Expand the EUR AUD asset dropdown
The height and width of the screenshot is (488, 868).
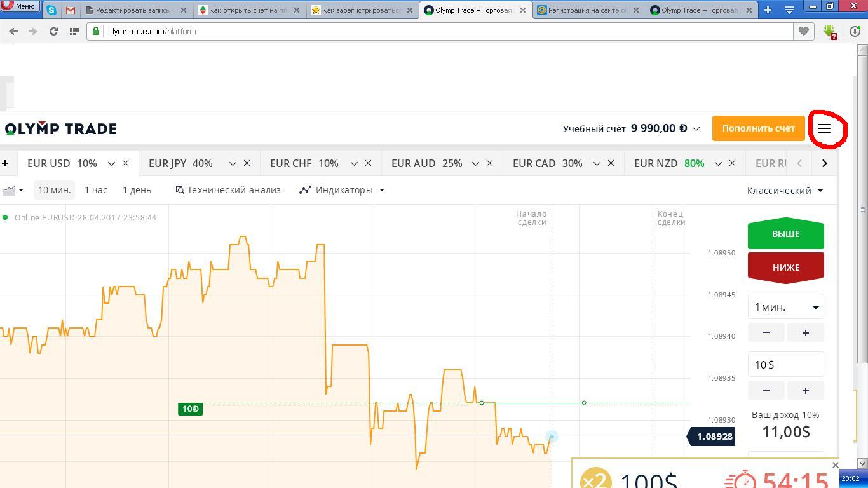click(x=475, y=163)
